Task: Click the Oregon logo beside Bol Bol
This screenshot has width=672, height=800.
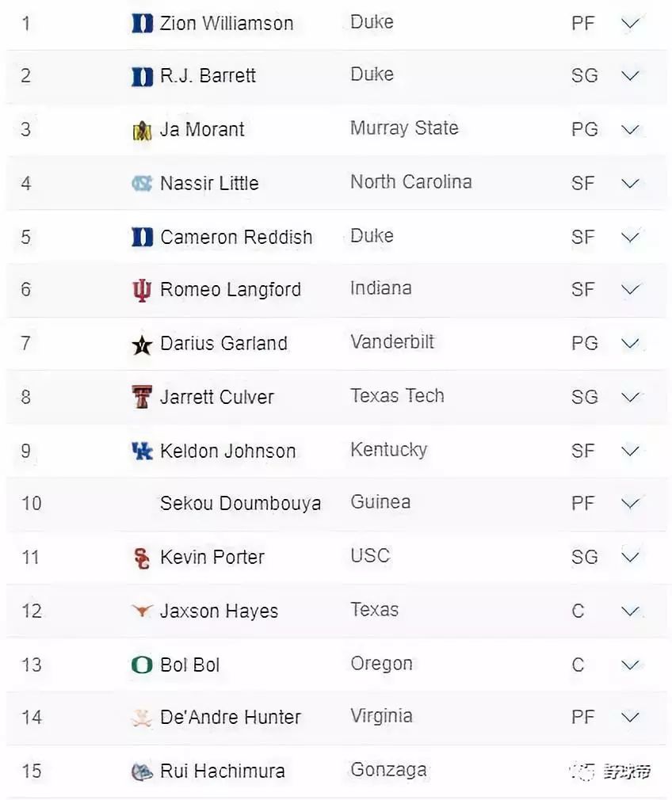Action: click(x=142, y=665)
